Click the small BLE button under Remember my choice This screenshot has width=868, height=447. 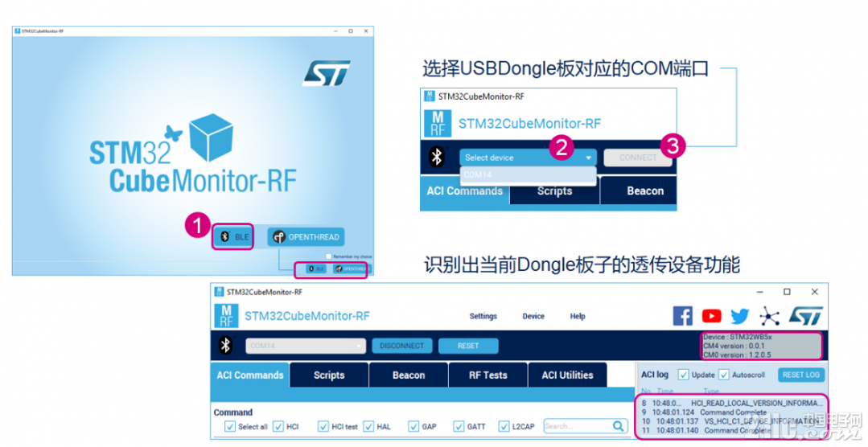pos(316,269)
